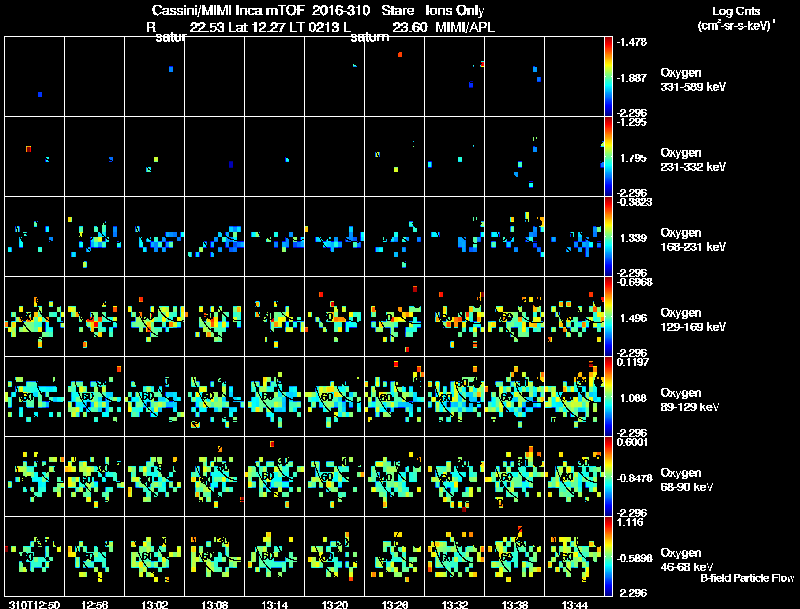Click the Log Cnts units header
The width and height of the screenshot is (800, 609).
tap(735, 18)
